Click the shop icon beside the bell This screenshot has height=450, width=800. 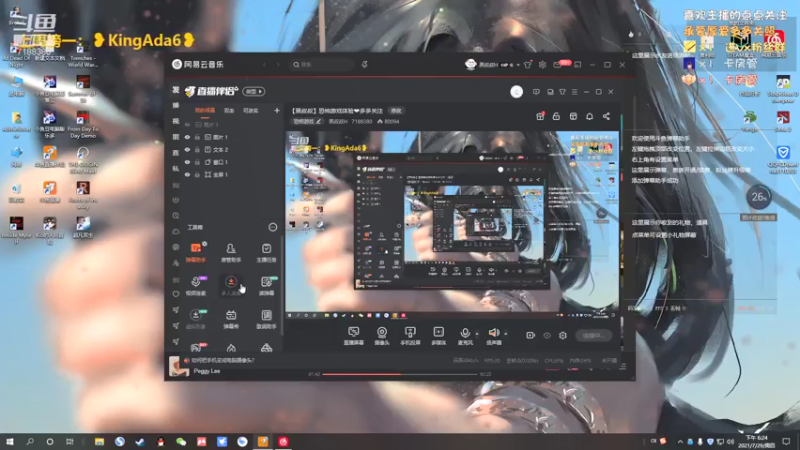(x=573, y=116)
